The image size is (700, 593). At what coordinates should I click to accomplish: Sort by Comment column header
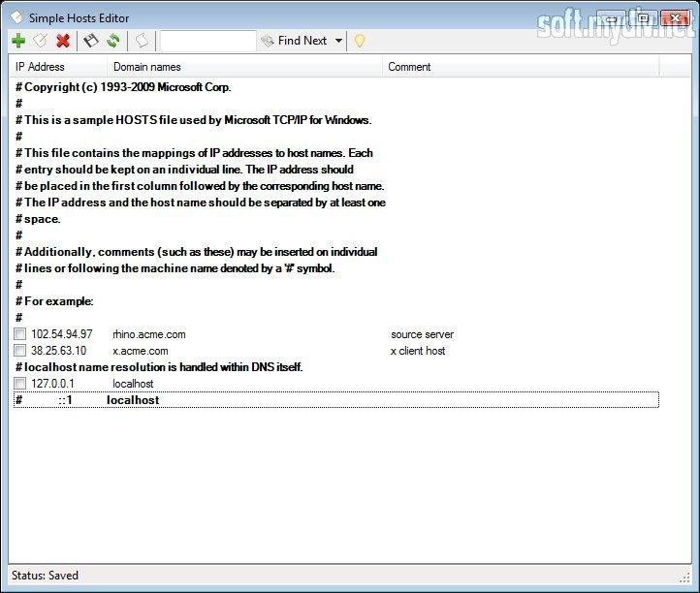[521, 67]
